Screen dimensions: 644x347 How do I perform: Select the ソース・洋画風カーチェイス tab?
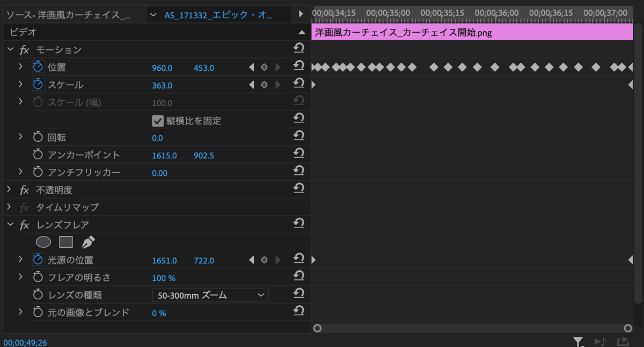68,15
